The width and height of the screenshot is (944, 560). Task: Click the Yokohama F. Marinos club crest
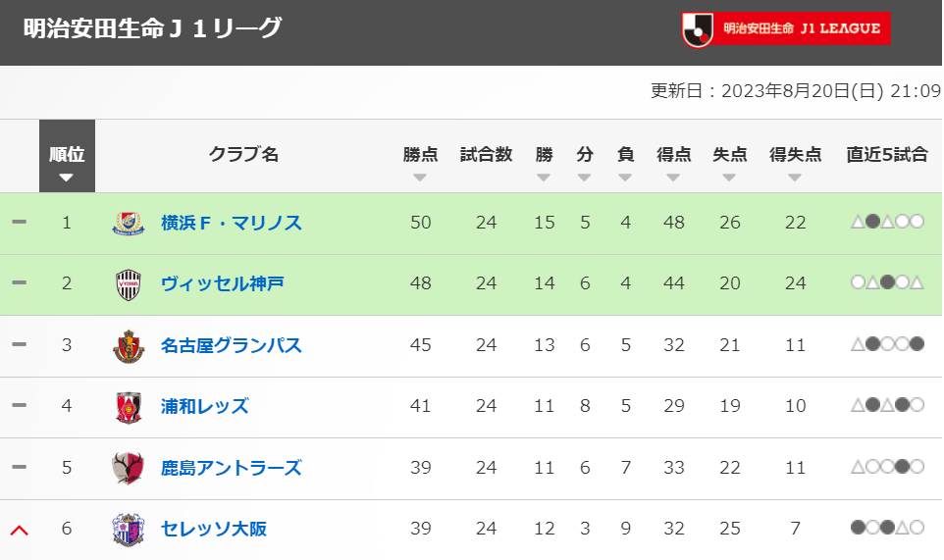pyautogui.click(x=129, y=224)
